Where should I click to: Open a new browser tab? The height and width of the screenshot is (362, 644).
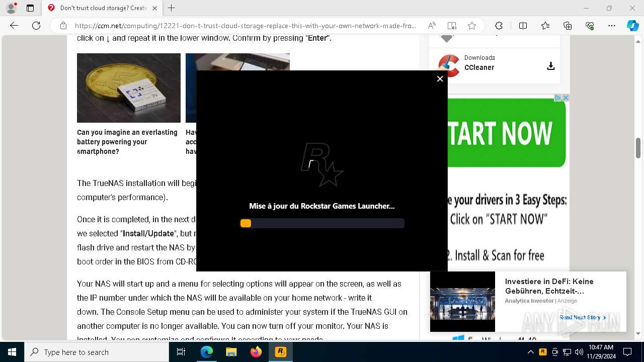click(x=171, y=8)
